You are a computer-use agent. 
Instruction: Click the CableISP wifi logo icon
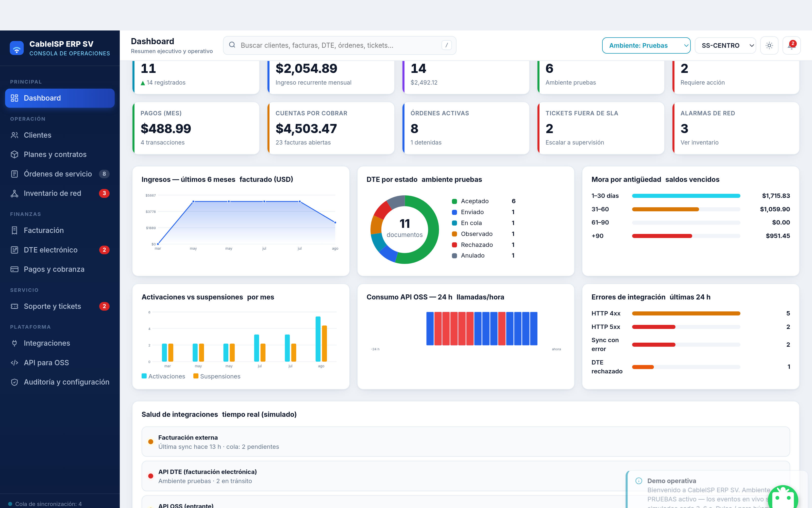click(16, 48)
